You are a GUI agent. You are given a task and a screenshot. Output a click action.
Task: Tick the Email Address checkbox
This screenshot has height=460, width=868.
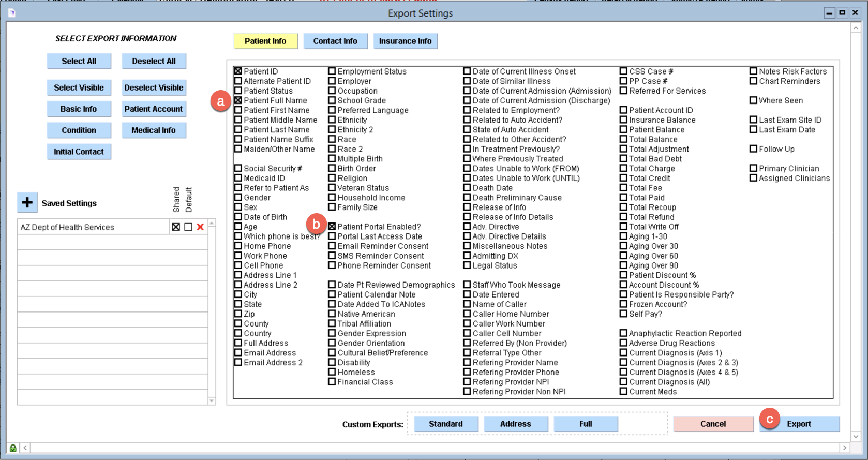coord(238,353)
